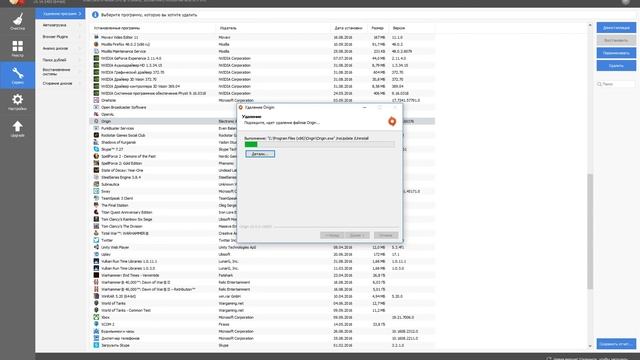Click the search input field in right panel
This screenshot has height=360, width=640.
[616, 84]
